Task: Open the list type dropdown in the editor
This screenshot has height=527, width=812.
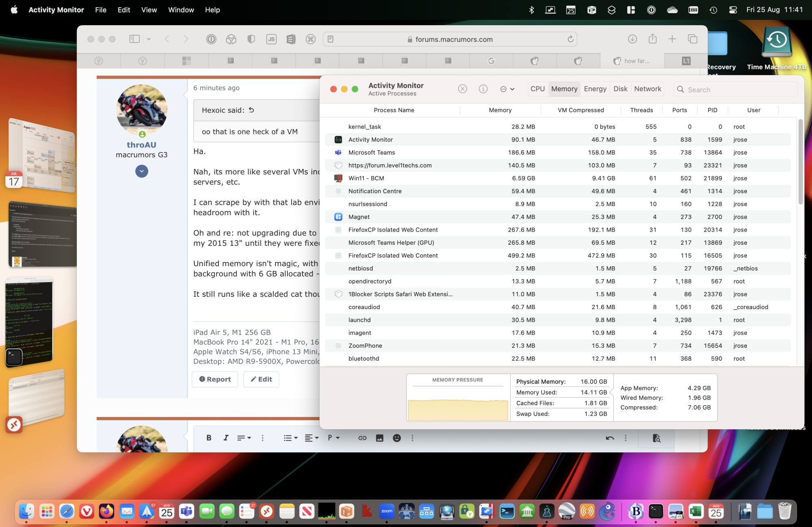Action: [290, 438]
